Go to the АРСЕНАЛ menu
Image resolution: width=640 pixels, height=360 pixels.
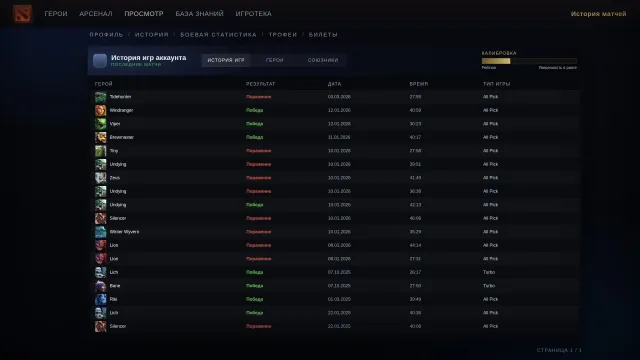click(96, 14)
